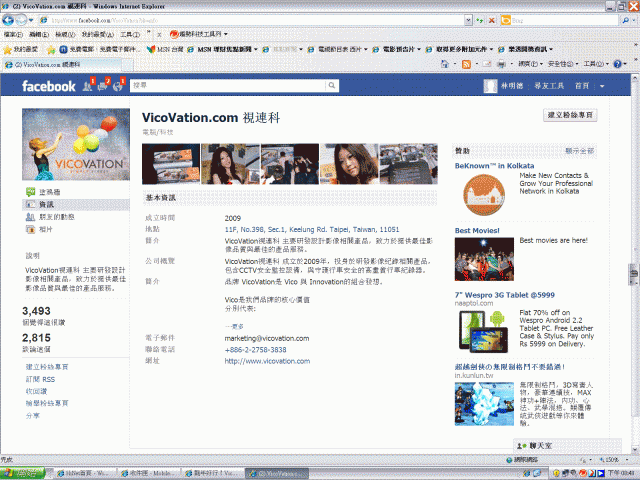
Task: Click the Facebook search magnifier button
Action: (332, 85)
